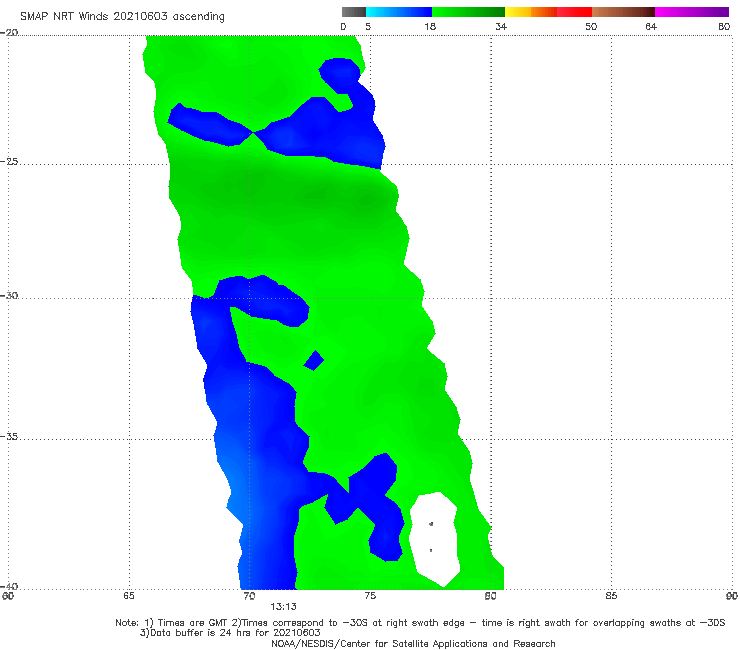Click the magenta-purple 64-80 segment of the color bar

(692, 12)
